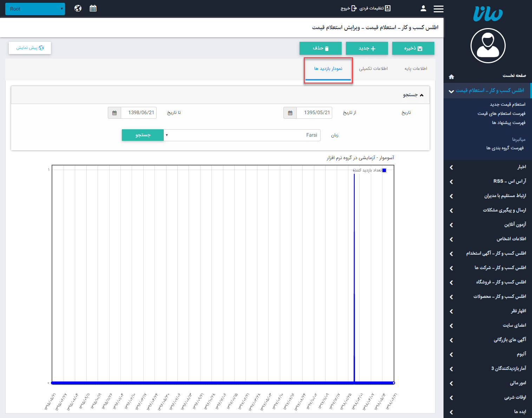Open the Farsi language dropdown
The image size is (532, 418).
242,135
